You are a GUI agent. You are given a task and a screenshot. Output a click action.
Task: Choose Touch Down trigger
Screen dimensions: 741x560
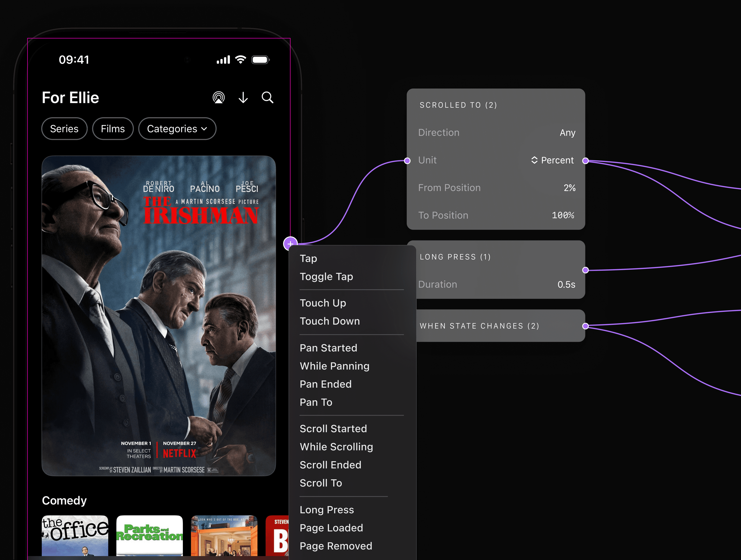tap(330, 321)
